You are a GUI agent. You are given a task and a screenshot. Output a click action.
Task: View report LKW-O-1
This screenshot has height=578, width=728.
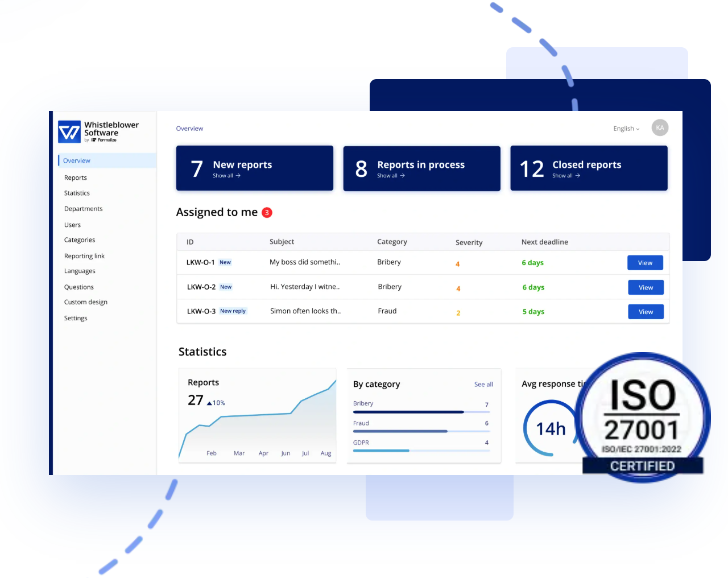(645, 263)
